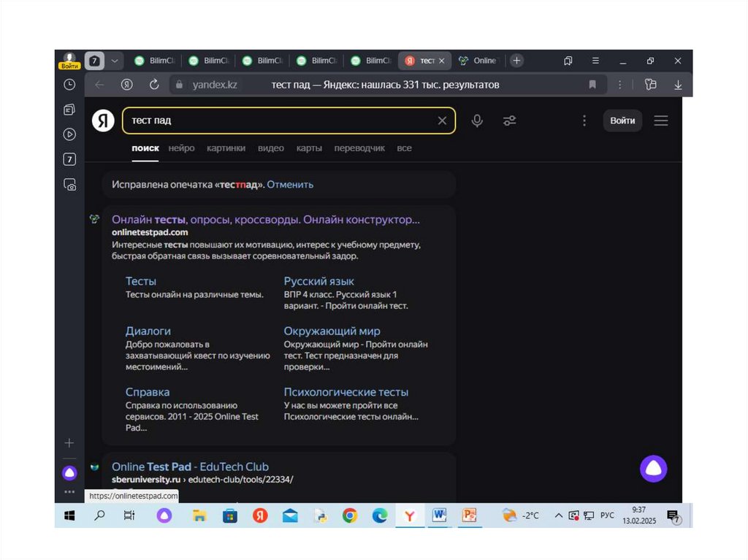This screenshot has height=560, width=748.
Task: Open the Диалоги sitelink
Action: click(148, 331)
